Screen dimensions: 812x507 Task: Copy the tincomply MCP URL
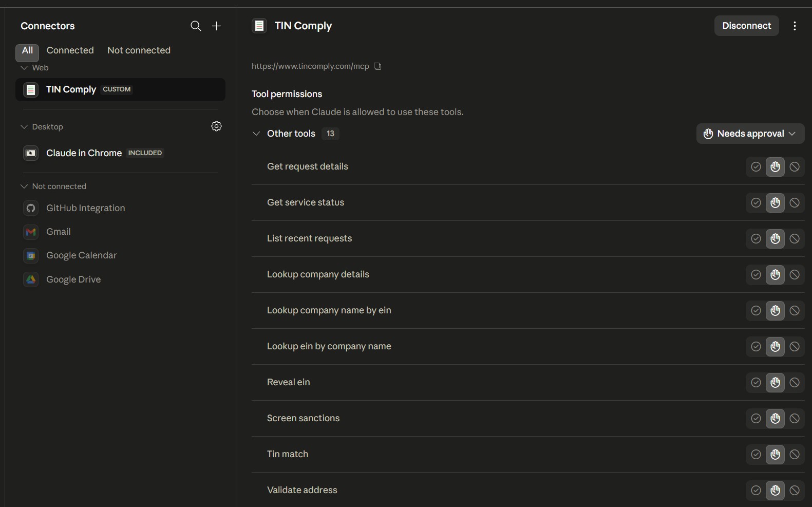377,66
